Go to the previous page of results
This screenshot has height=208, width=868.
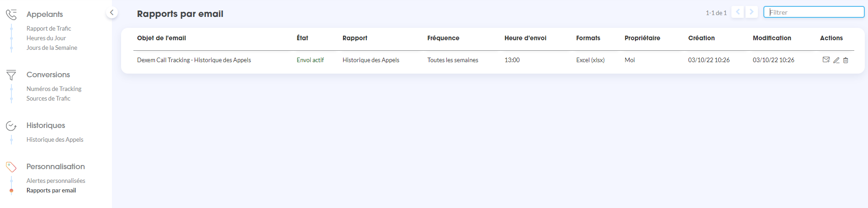pyautogui.click(x=737, y=12)
